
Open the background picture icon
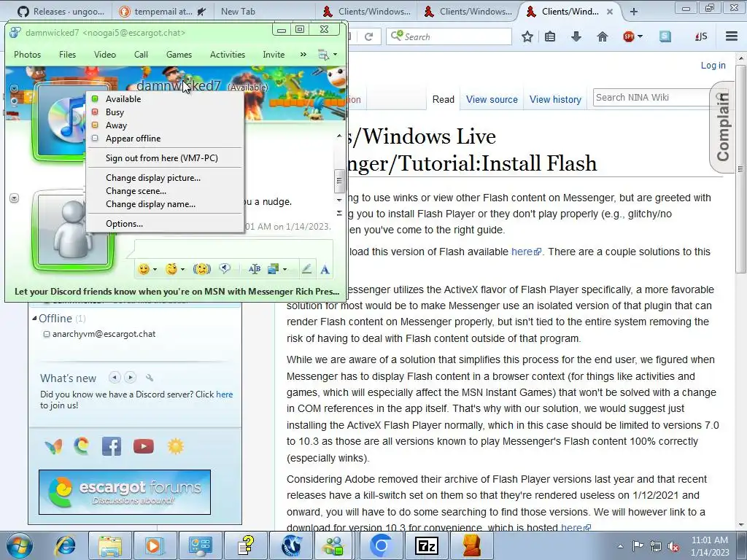coord(274,269)
